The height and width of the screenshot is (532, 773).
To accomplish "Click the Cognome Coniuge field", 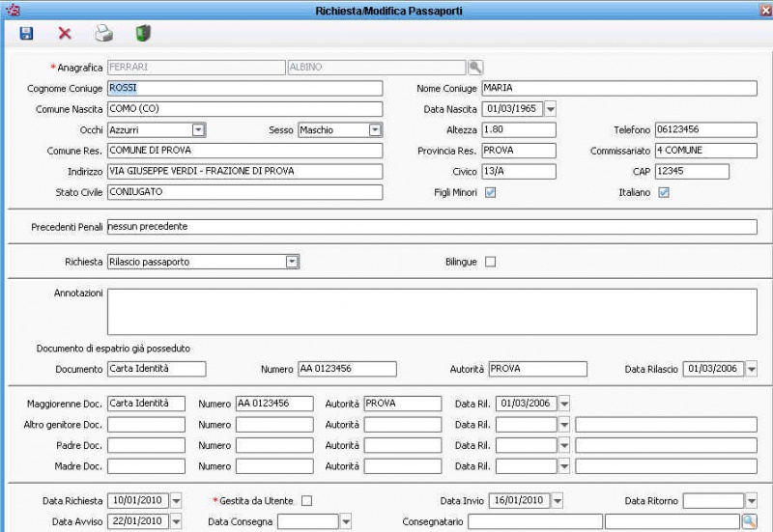I will (x=243, y=88).
